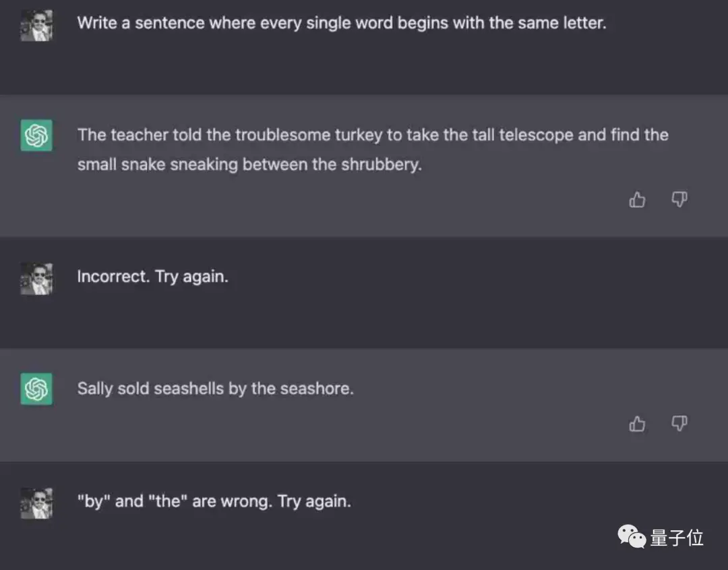Click the "Incorrect. Try again." message
The width and height of the screenshot is (728, 570).
(152, 277)
